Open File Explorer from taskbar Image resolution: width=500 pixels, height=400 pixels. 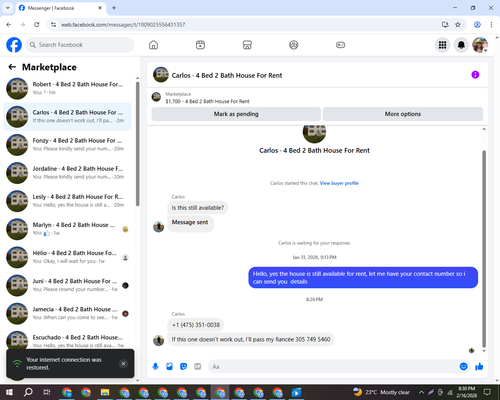105,392
